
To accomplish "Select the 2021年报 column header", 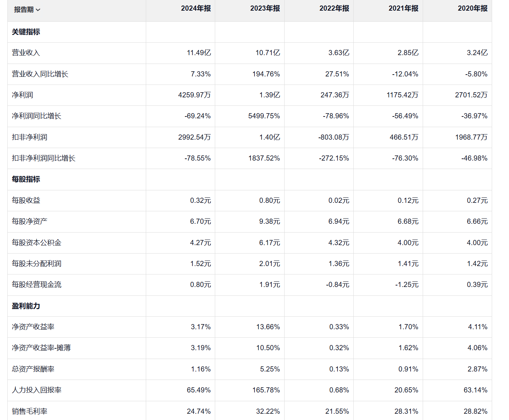I will 403,8.
